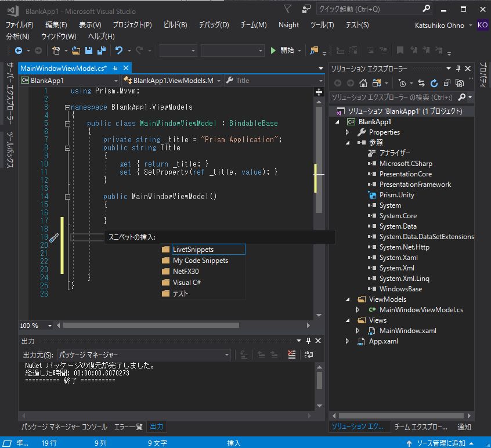Select MainWindowViewModel.cs in Solution Explorer
Screen dimensions: 491x448
tap(421, 310)
